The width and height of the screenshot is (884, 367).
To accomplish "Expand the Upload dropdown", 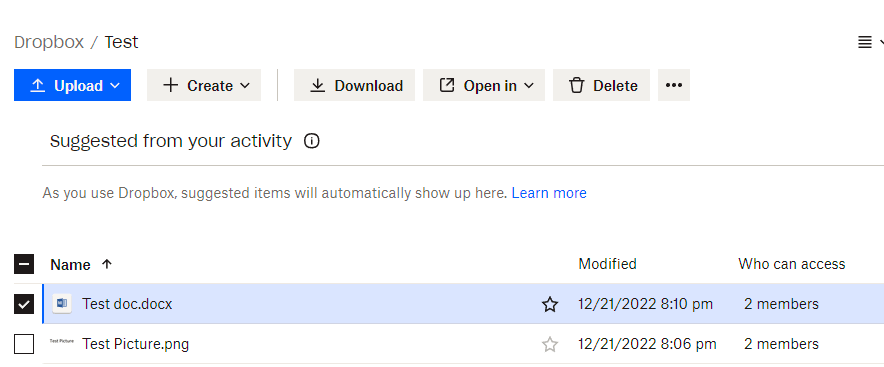I will [x=72, y=85].
